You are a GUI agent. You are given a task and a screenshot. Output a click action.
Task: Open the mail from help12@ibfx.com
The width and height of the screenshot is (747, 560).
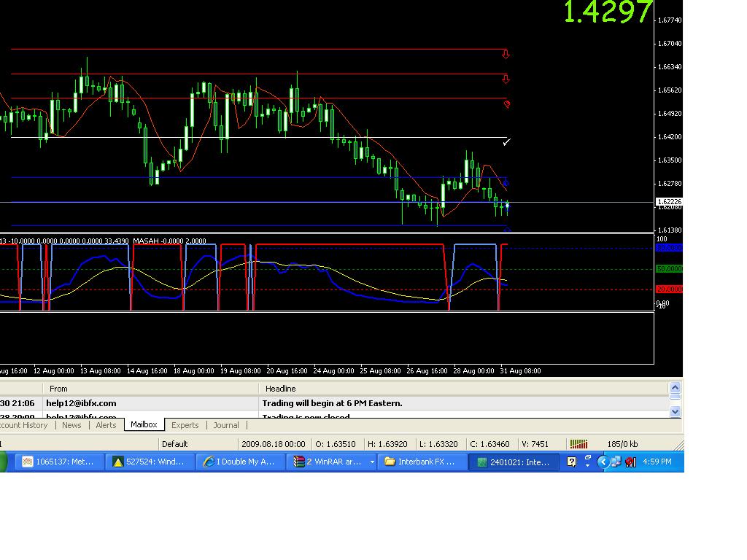(x=81, y=403)
